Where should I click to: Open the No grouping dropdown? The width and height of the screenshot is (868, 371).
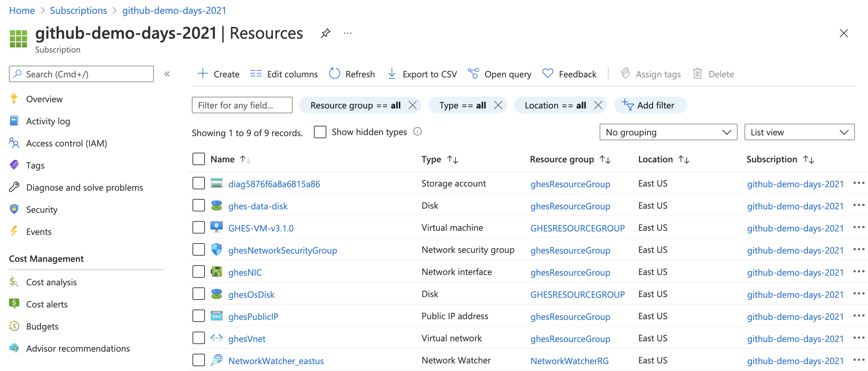[x=668, y=132]
